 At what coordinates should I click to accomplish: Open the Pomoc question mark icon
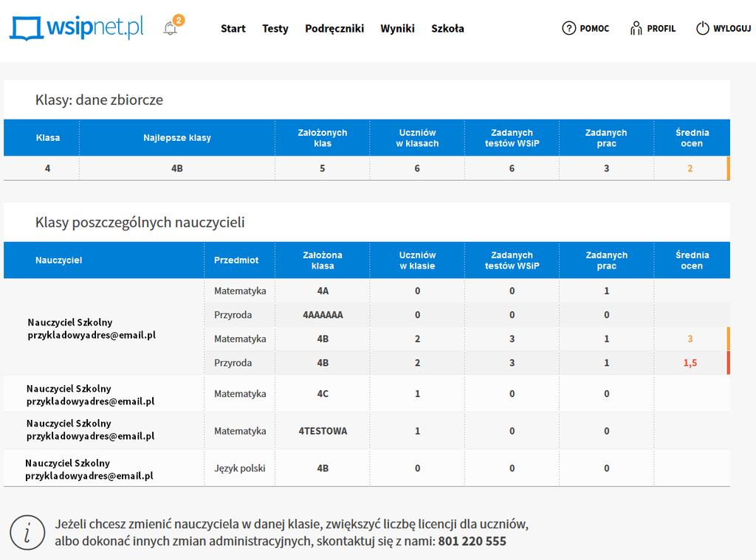[x=569, y=29]
